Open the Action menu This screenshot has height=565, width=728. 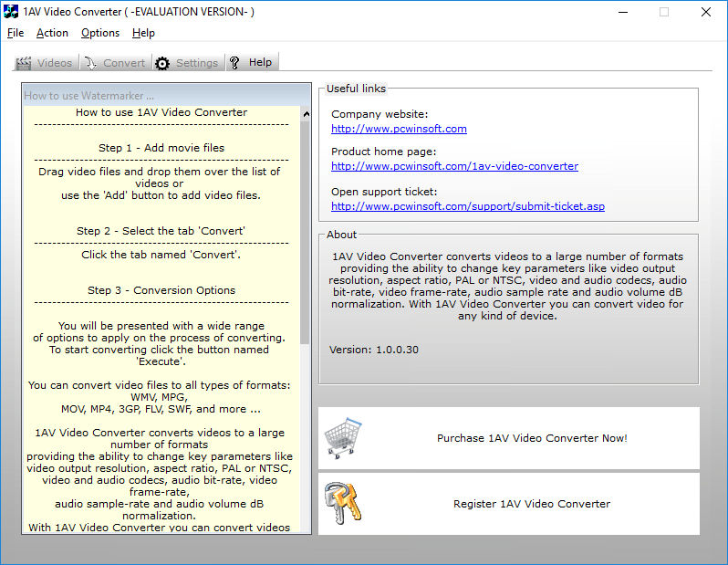(52, 33)
